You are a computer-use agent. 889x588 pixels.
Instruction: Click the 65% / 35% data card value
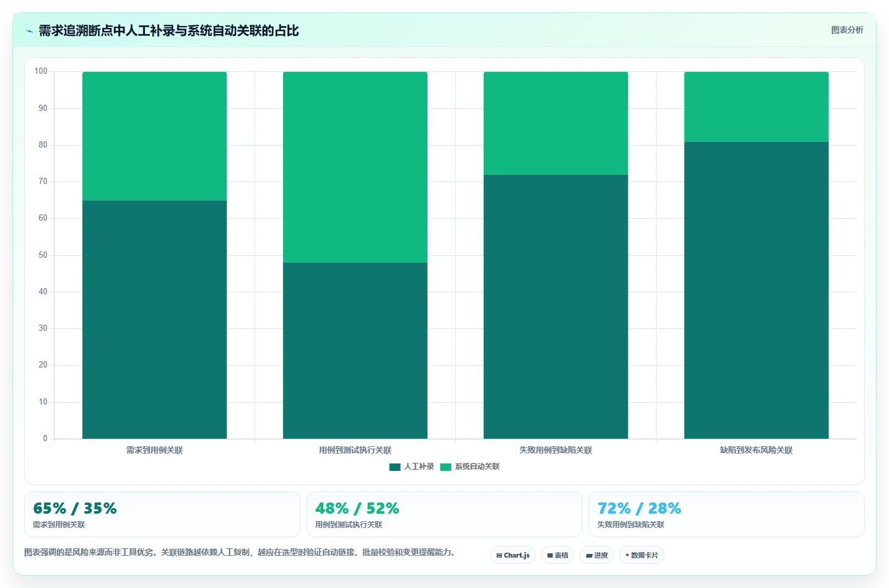click(x=75, y=509)
